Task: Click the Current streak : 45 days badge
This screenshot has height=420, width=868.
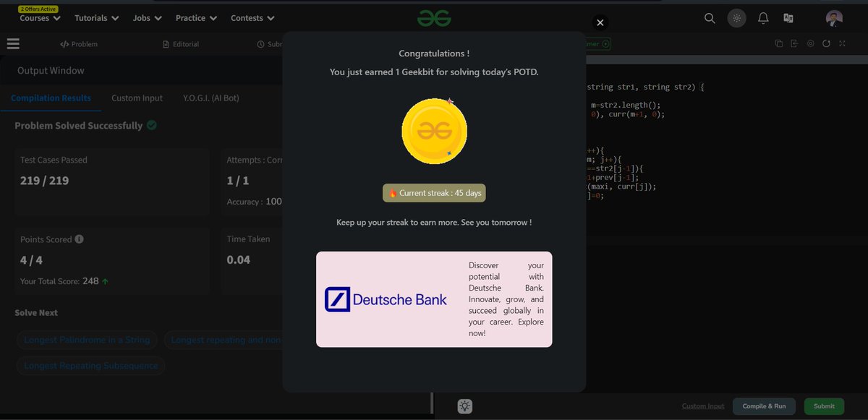Action: tap(434, 193)
